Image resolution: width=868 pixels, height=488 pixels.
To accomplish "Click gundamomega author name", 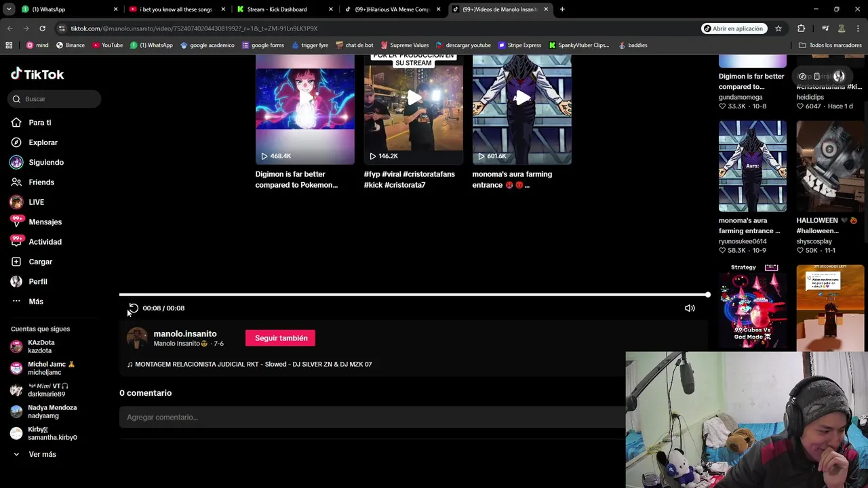I will (741, 98).
